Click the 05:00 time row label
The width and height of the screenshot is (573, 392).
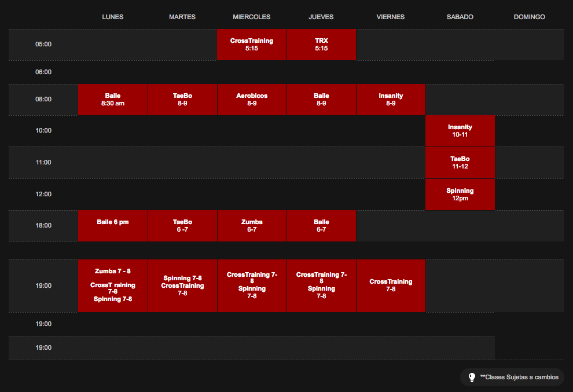[x=43, y=45]
